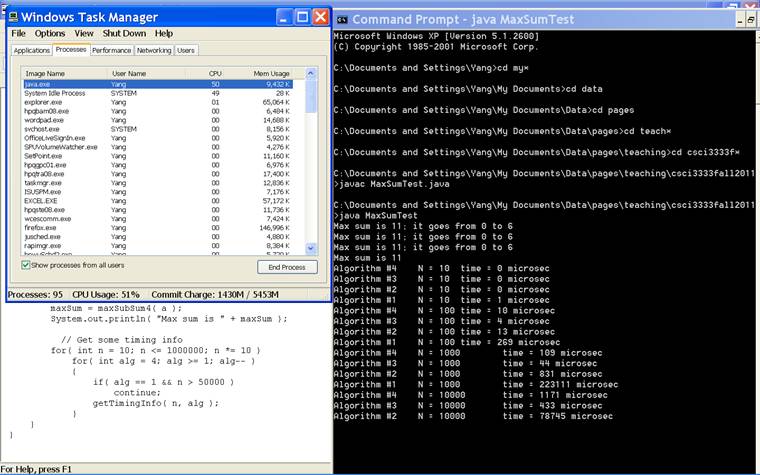This screenshot has width=760, height=475.
Task: Open the File menu in Task Manager
Action: (18, 33)
